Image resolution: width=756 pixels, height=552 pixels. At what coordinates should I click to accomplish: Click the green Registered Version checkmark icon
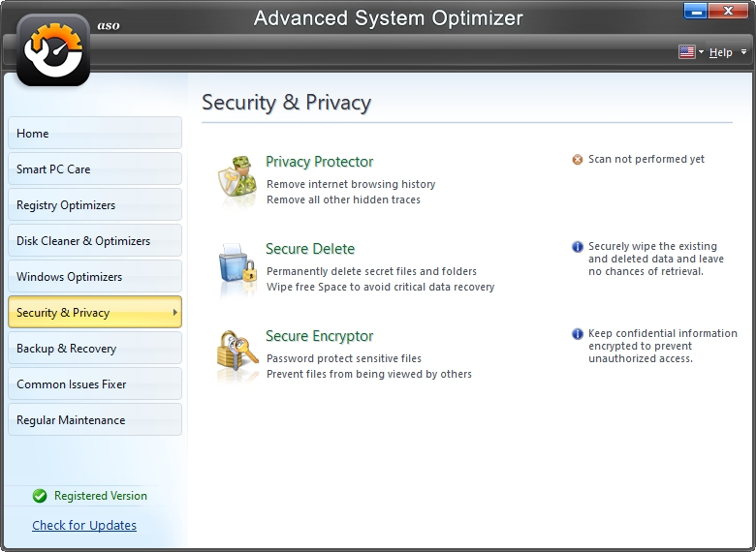(x=40, y=496)
